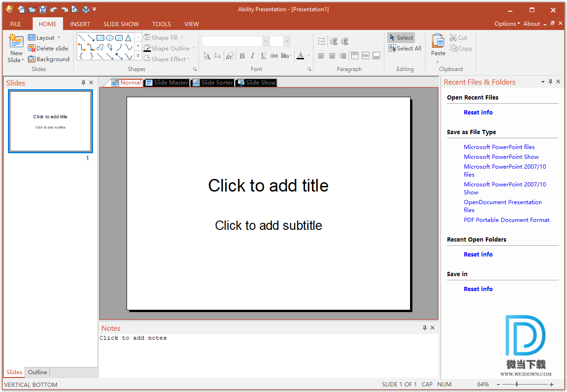This screenshot has width=567, height=392.
Task: Click the bullet list icon
Action: tap(321, 42)
